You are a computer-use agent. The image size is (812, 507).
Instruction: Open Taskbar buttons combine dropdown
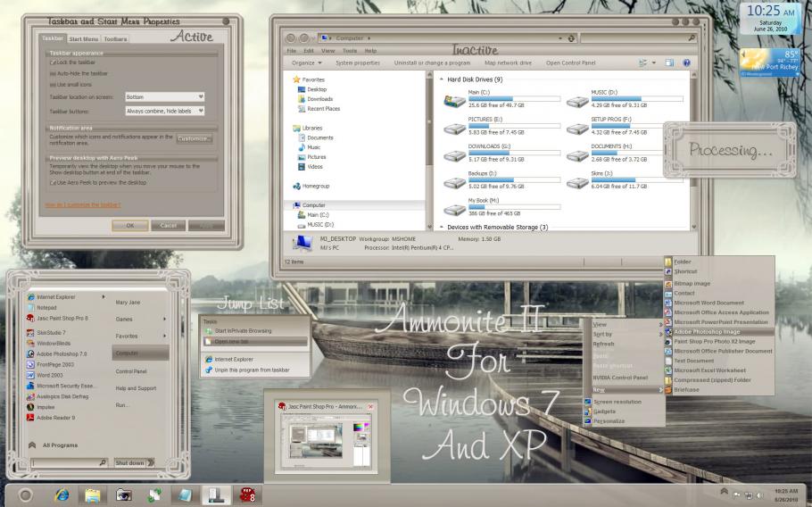(165, 111)
